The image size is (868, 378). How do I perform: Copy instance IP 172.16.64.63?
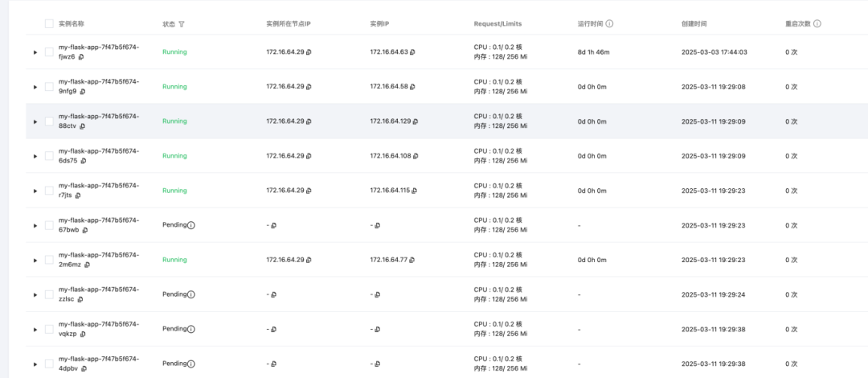coord(412,52)
